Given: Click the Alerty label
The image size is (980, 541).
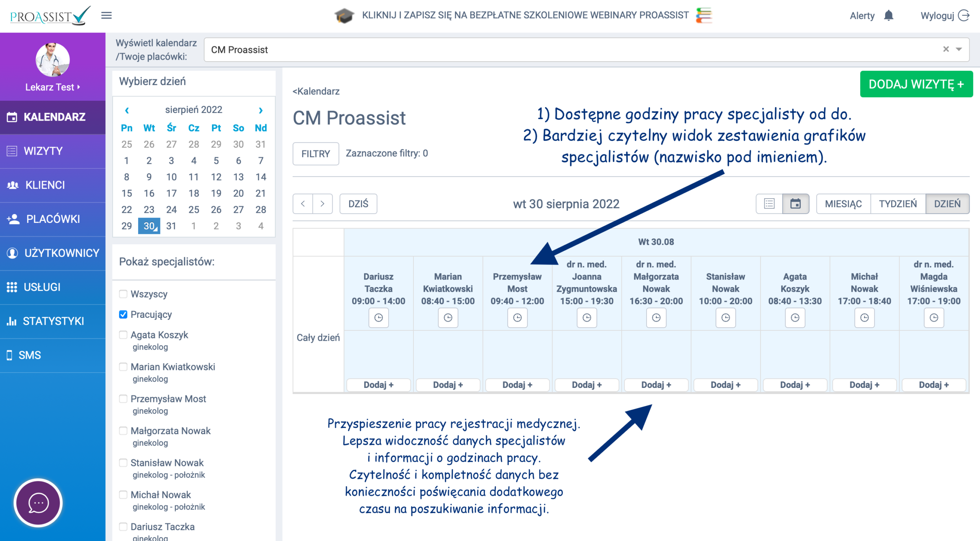Looking at the screenshot, I should tap(862, 16).
